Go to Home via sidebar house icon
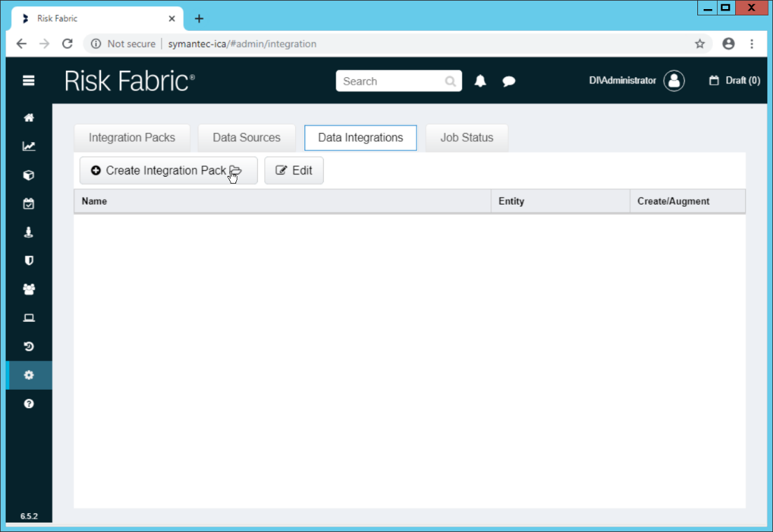Viewport: 773px width, 532px height. (29, 118)
